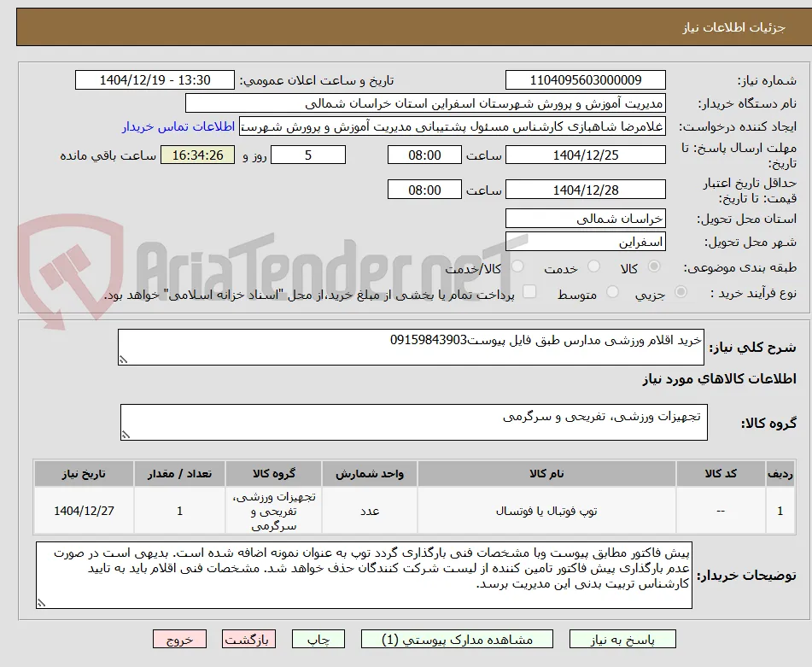This screenshot has height=667, width=812.
Task: Click the need date cell 1404/12/27
Action: point(84,511)
